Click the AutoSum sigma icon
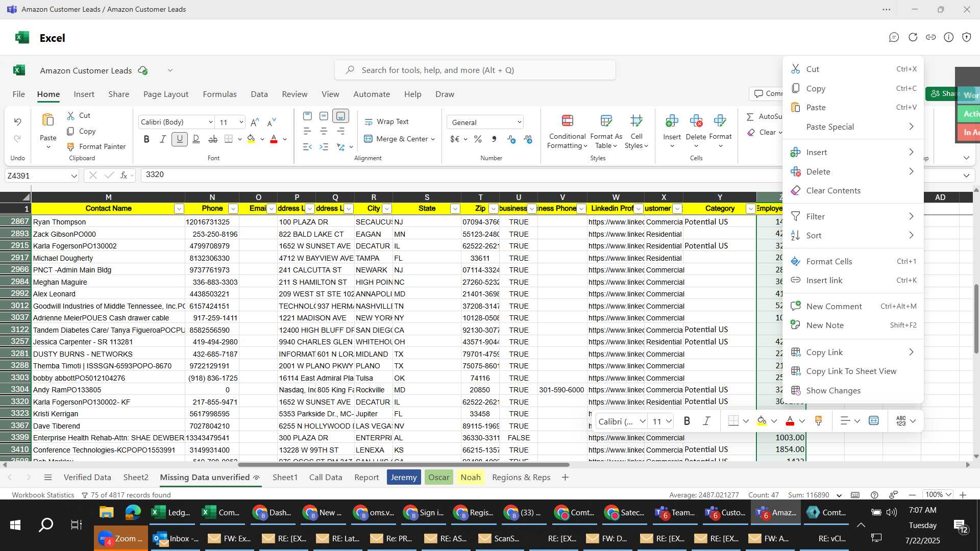Image resolution: width=980 pixels, height=551 pixels. tap(750, 117)
